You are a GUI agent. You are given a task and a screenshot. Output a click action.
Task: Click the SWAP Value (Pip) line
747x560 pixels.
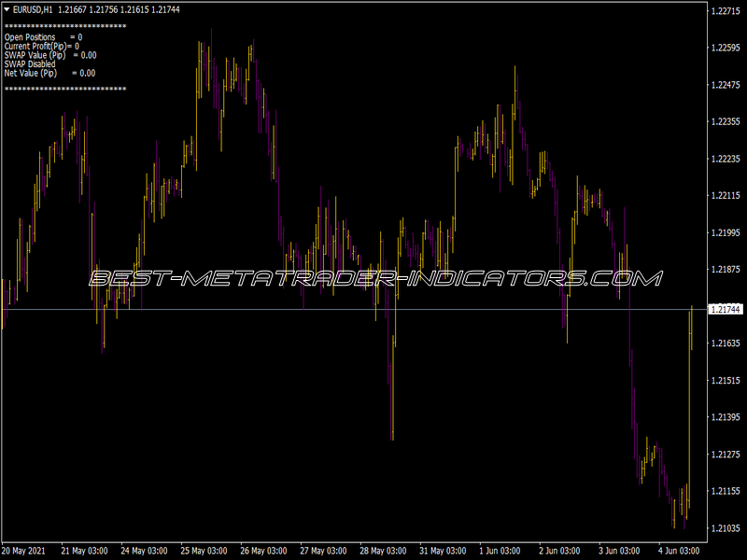point(50,55)
